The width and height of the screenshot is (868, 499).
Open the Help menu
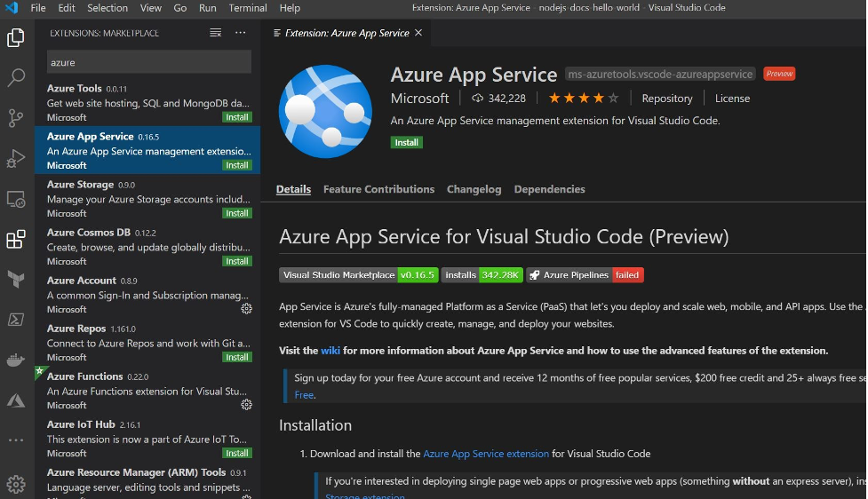[x=290, y=8]
